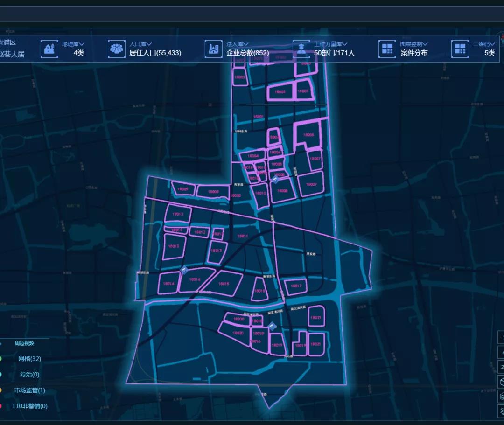Screen dimensions: 504x425
Task: Open the 法人库 menu
Action: [238, 44]
